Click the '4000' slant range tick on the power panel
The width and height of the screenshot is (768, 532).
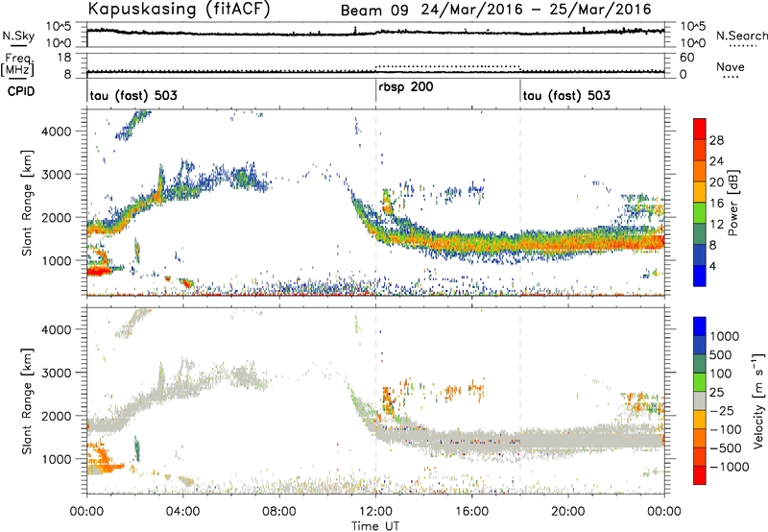pyautogui.click(x=57, y=132)
